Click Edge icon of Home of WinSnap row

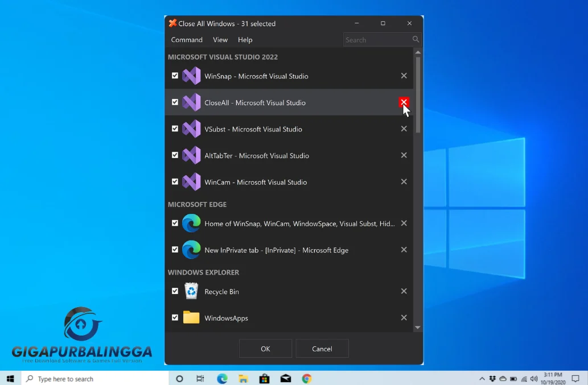tap(191, 223)
